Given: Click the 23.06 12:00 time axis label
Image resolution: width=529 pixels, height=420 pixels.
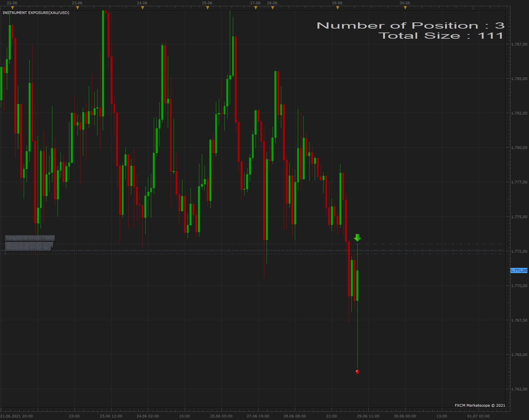Looking at the screenshot, I should (x=111, y=416).
